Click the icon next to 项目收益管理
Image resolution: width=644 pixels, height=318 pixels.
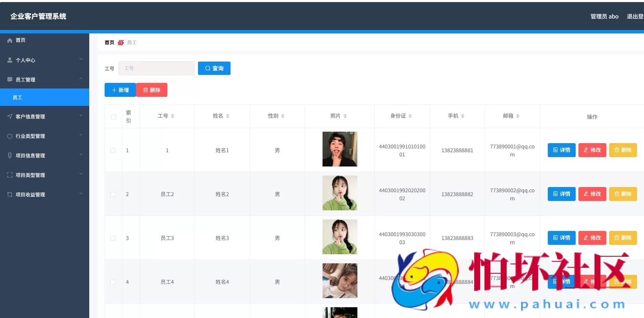tap(9, 194)
